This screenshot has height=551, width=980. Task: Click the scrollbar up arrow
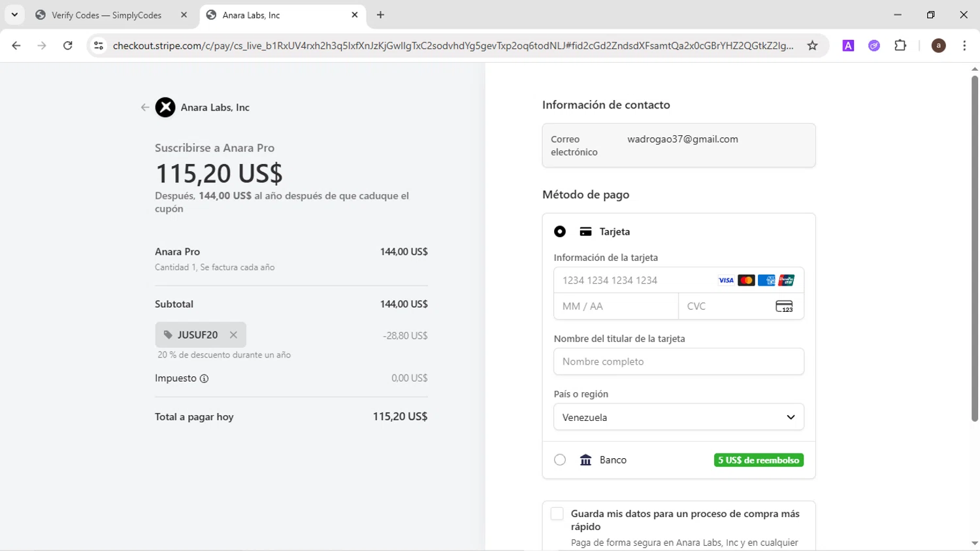click(x=974, y=69)
